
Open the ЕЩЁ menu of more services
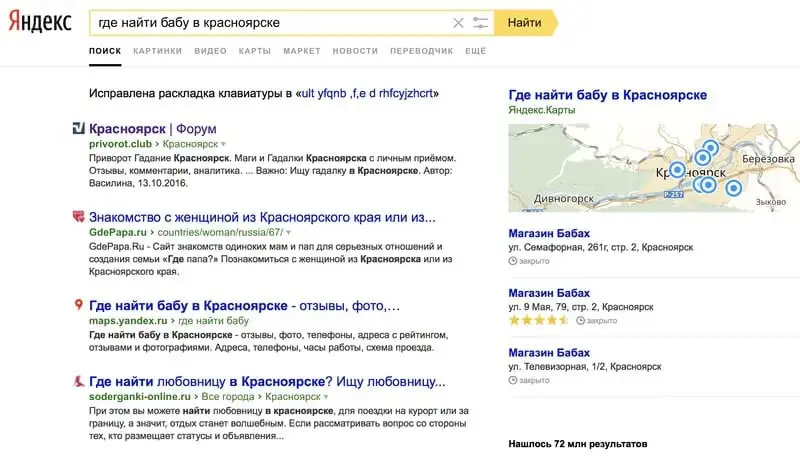(475, 50)
